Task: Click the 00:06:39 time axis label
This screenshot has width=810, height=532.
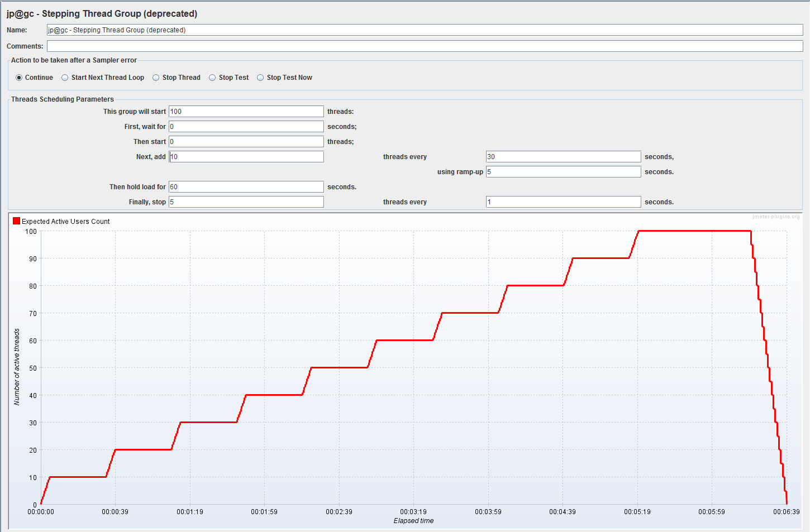Action: pos(787,512)
